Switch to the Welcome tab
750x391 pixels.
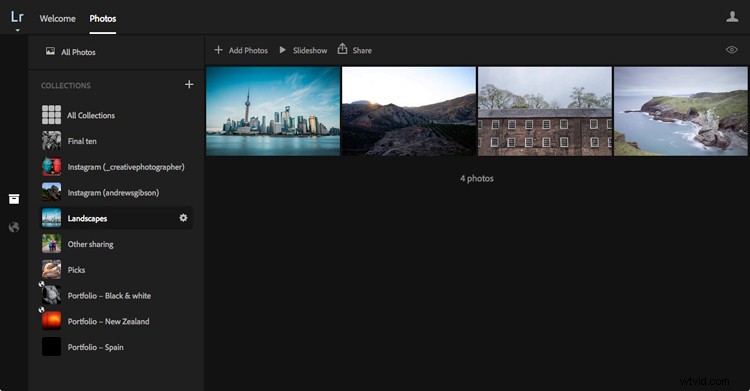pyautogui.click(x=57, y=19)
